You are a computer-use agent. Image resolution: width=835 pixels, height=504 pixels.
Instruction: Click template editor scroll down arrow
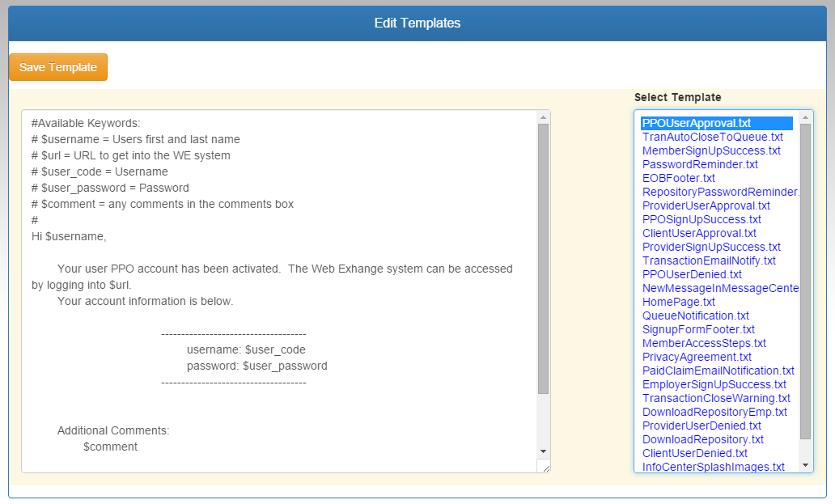coord(543,451)
